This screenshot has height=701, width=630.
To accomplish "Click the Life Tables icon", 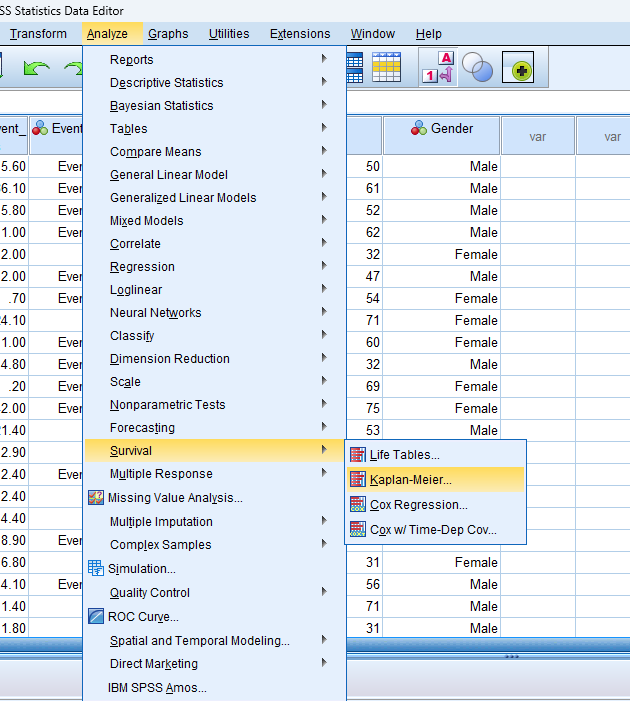I will click(358, 455).
